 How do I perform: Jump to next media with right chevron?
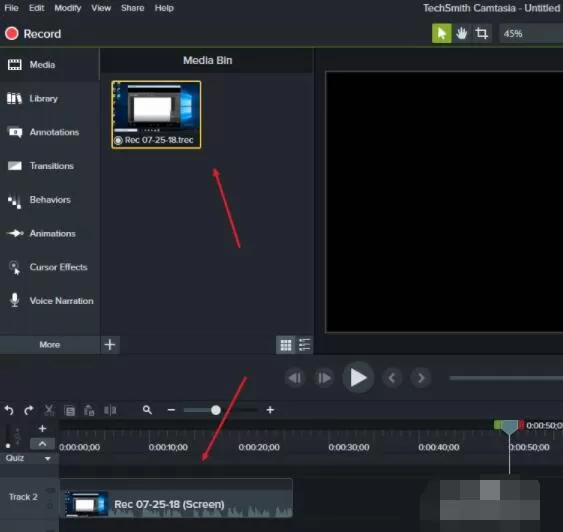pyautogui.click(x=420, y=378)
